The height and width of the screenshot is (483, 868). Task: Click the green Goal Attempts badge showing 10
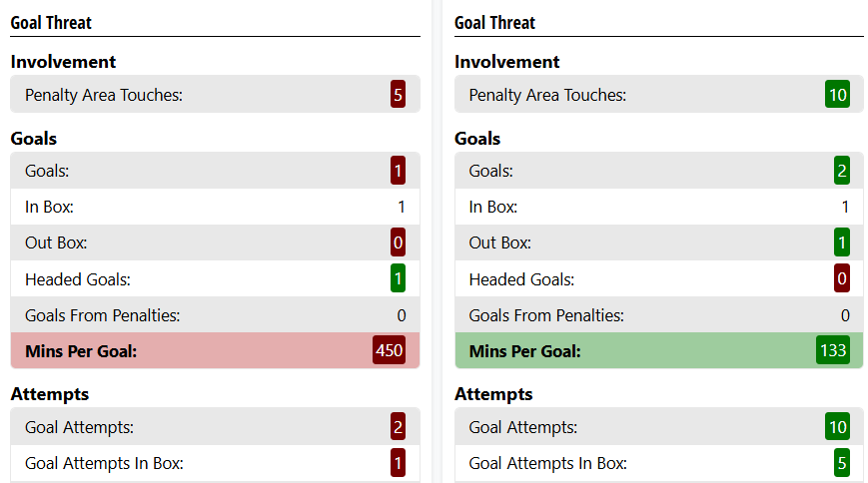[837, 427]
